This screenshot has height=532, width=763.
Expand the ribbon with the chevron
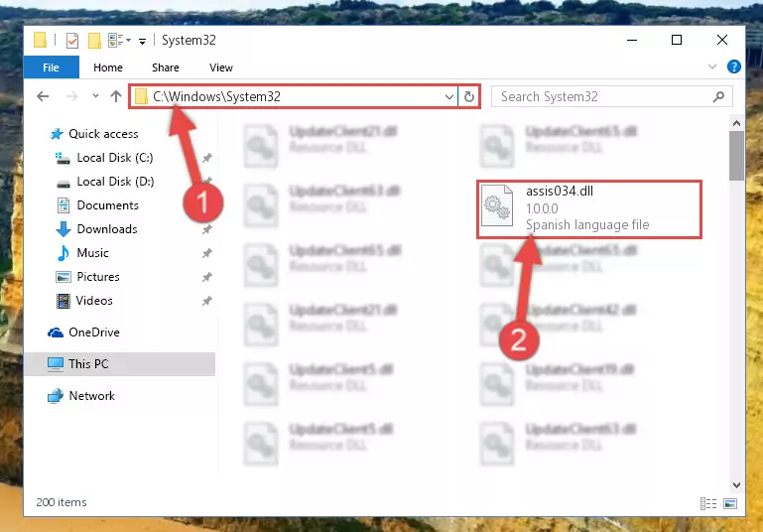(x=712, y=66)
